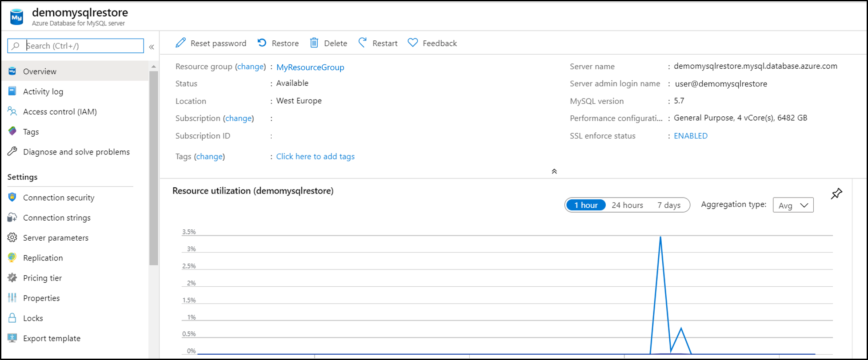868x360 pixels.
Task: Click the Server parameters gear icon
Action: pos(12,237)
